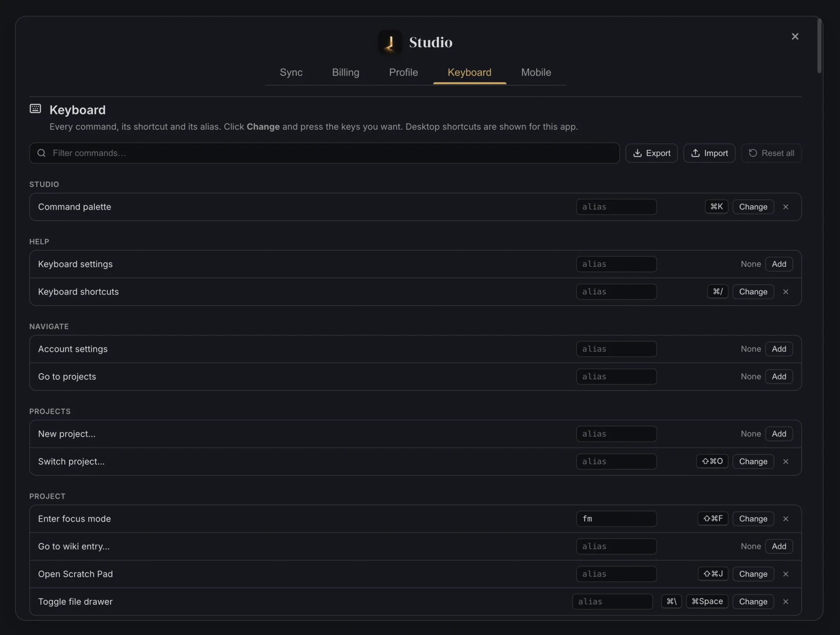Switch to the Sync tab
This screenshot has width=840, height=635.
(291, 72)
